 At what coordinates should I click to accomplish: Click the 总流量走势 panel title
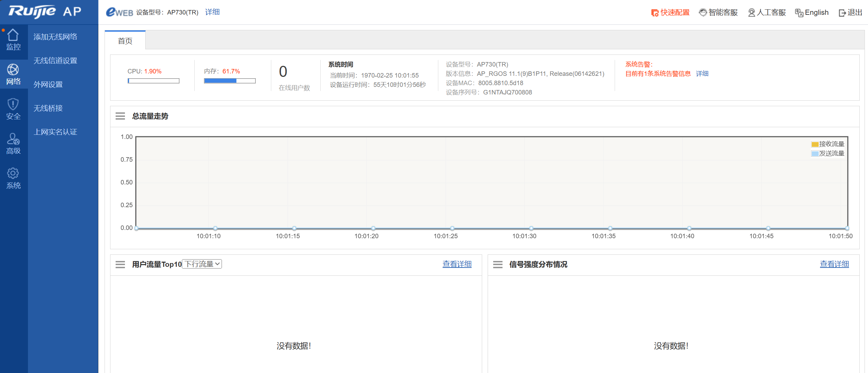click(150, 116)
